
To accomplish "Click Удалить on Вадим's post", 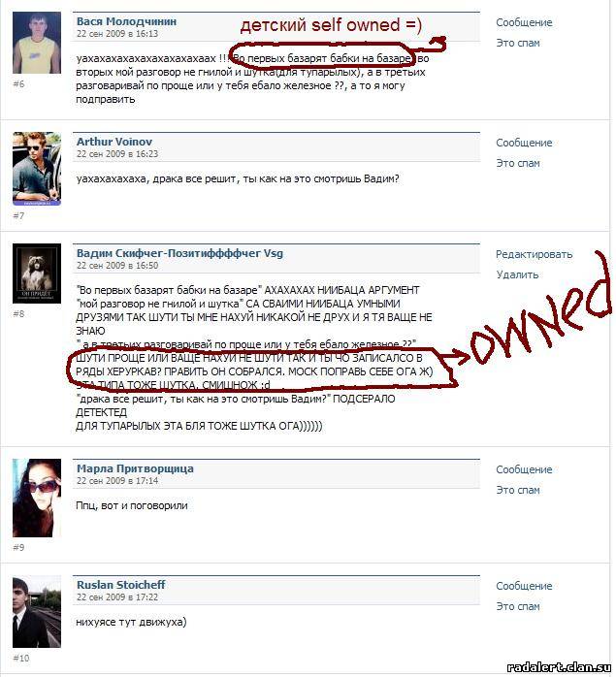I will [517, 274].
